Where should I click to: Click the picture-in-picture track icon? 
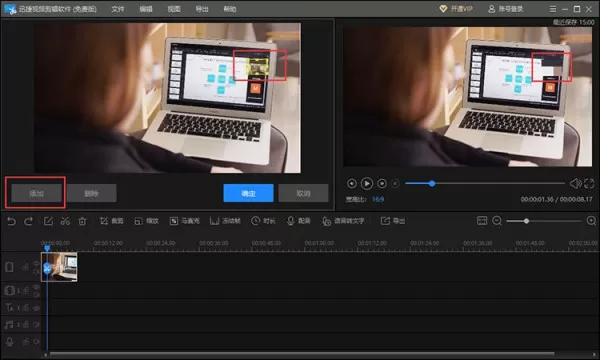point(10,291)
